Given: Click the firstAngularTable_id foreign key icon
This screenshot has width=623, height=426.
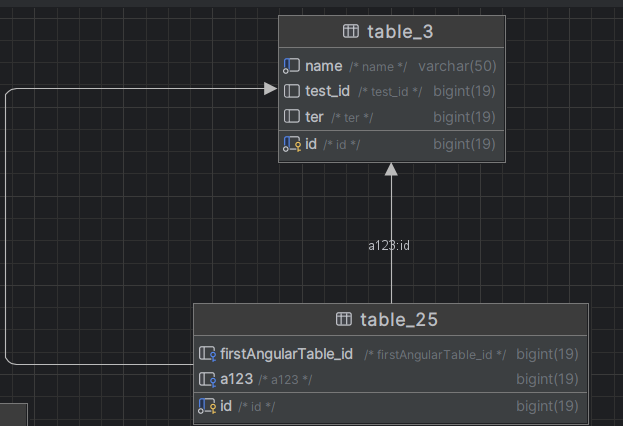Looking at the screenshot, I should pos(208,353).
